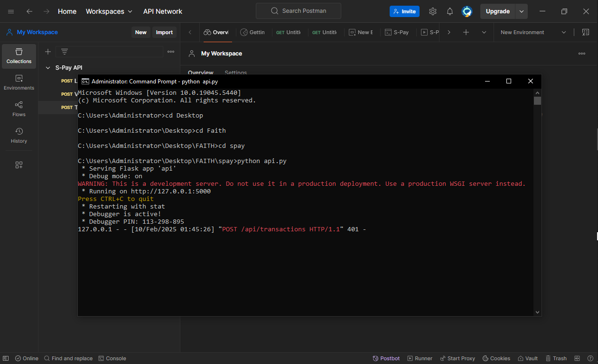Click the New button in sidebar
Viewport: 598px width, 364px height.
pos(141,32)
